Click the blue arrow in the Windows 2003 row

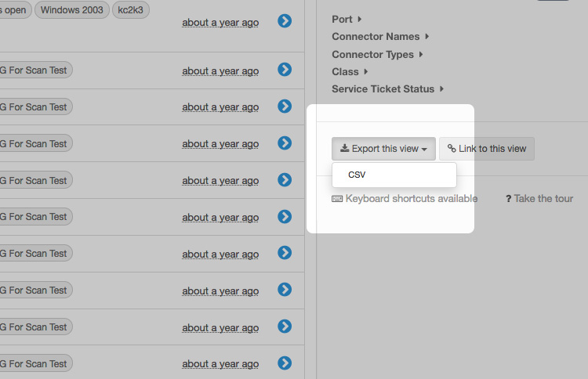(285, 21)
